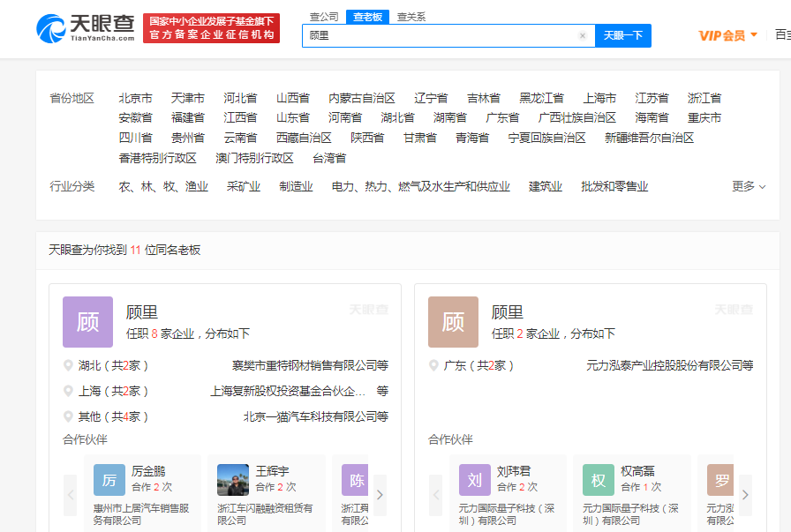Screen dimensions: 791x532
Task: Expand 更多 industry categories
Action: pyautogui.click(x=749, y=186)
